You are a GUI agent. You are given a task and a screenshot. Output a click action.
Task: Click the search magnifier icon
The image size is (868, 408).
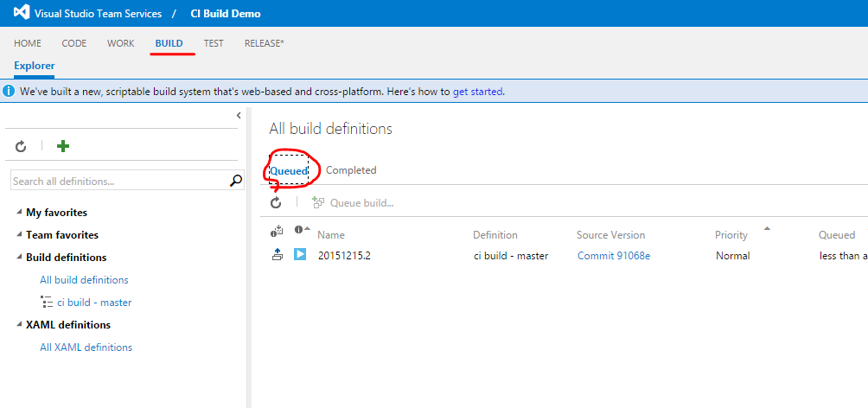point(236,181)
